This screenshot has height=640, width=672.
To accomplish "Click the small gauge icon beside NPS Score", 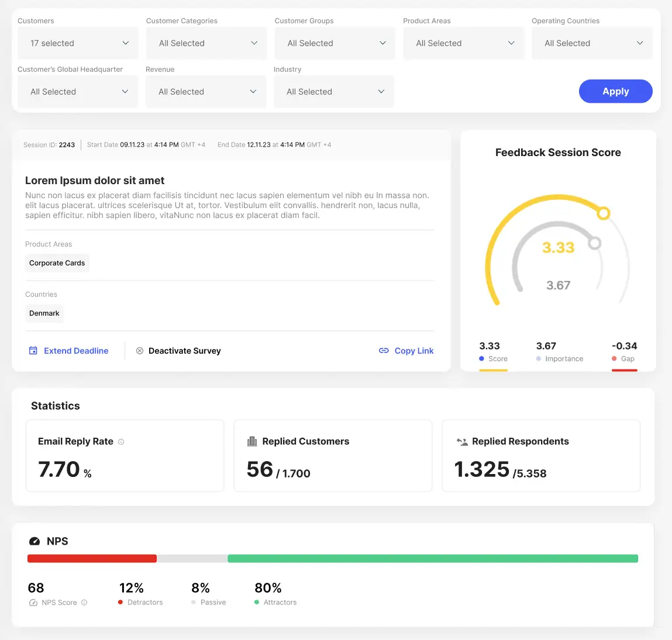I will 33,603.
